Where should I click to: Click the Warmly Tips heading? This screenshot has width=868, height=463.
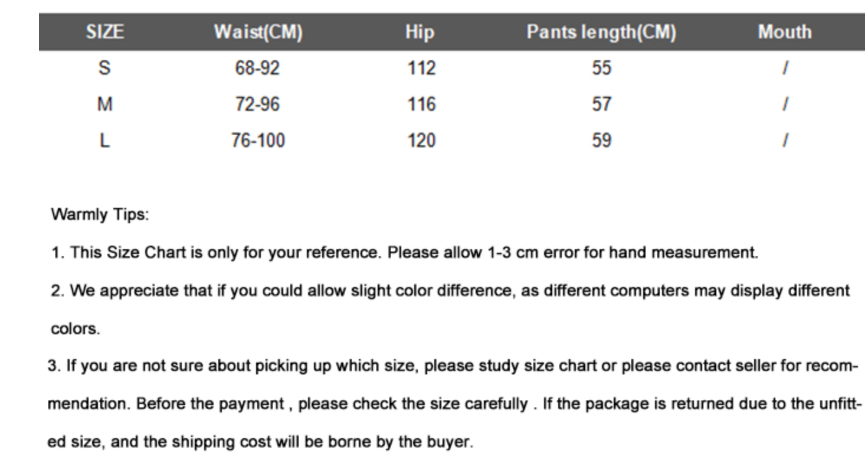pyautogui.click(x=100, y=214)
